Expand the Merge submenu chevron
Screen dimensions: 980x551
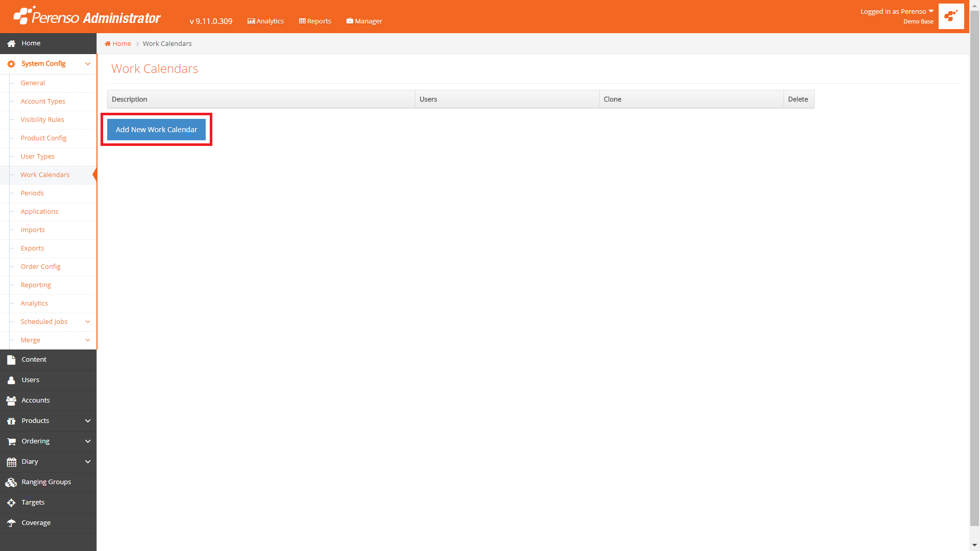[x=87, y=340]
